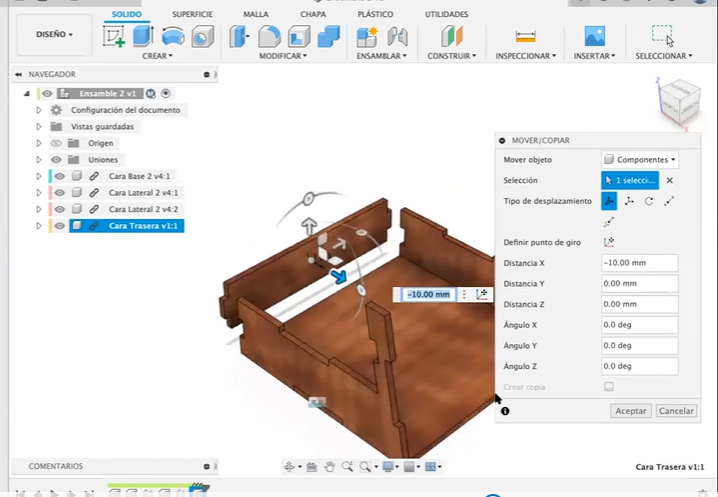Click the 1 selección button

coord(630,180)
